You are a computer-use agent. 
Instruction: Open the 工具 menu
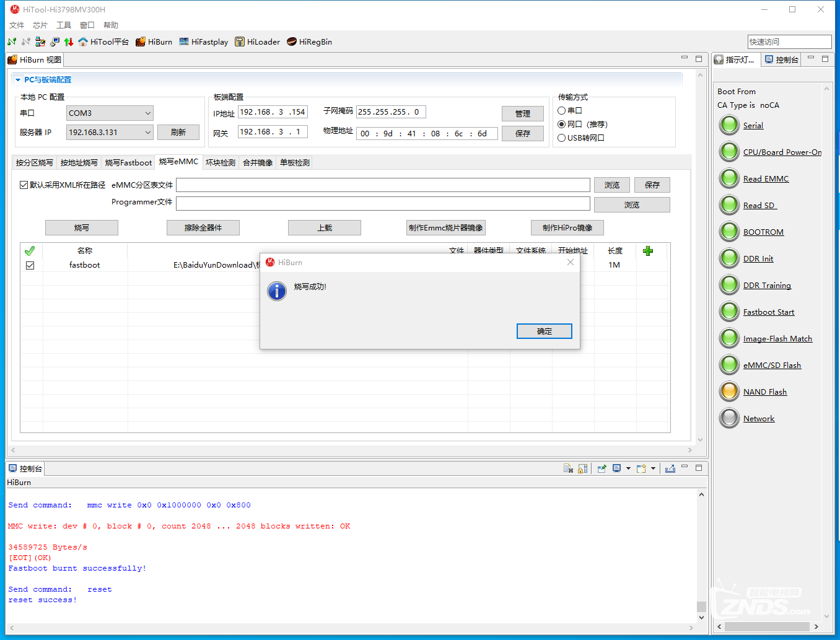point(64,25)
